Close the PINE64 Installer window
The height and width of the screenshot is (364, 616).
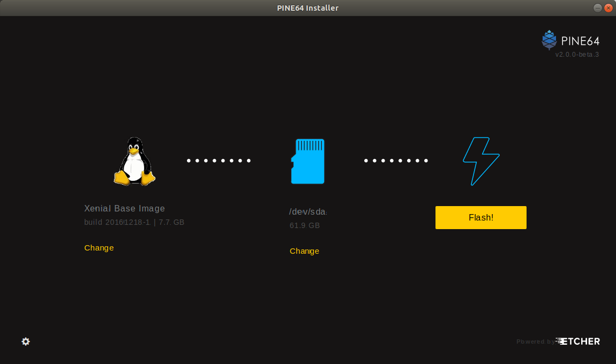609,8
